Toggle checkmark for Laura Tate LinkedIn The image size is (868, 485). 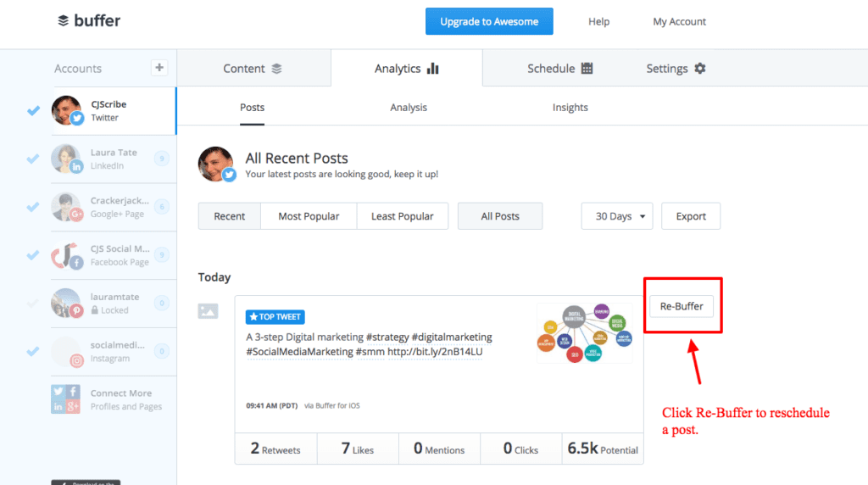33,159
